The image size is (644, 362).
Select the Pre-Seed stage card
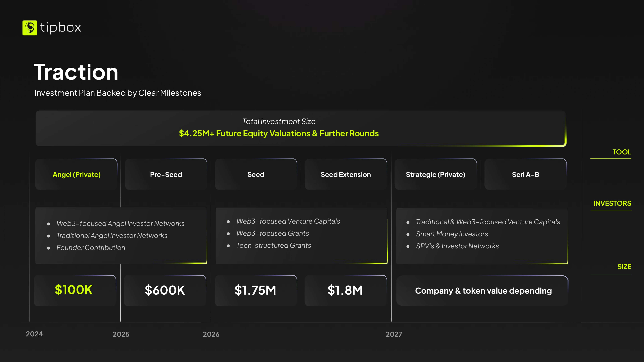[166, 174]
